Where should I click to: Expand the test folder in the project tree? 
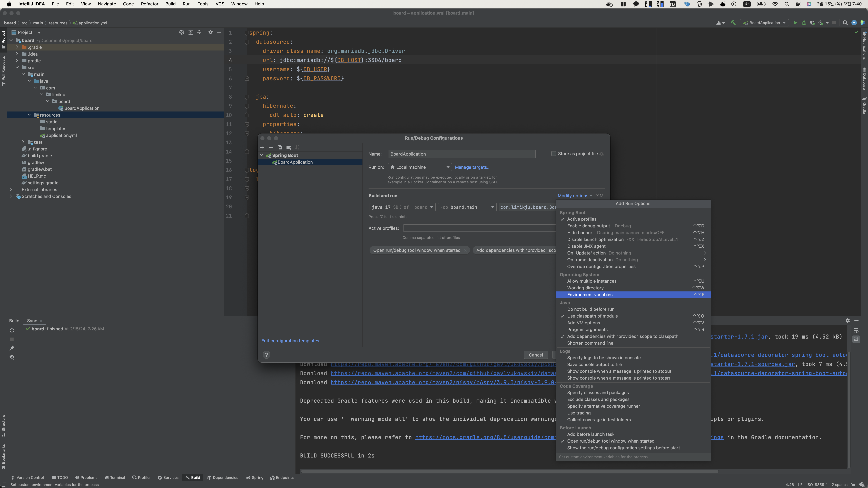pos(23,142)
